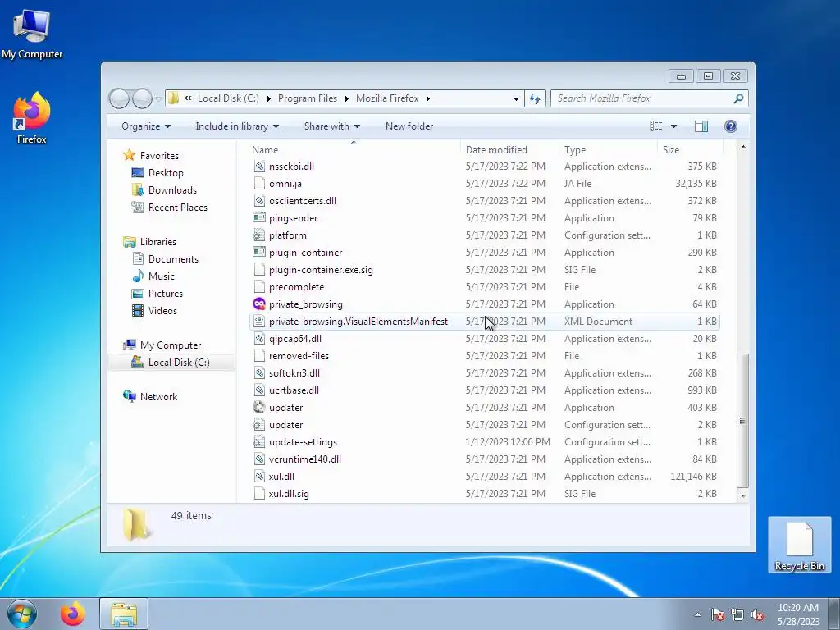Click the scrollbar down arrow

point(743,495)
